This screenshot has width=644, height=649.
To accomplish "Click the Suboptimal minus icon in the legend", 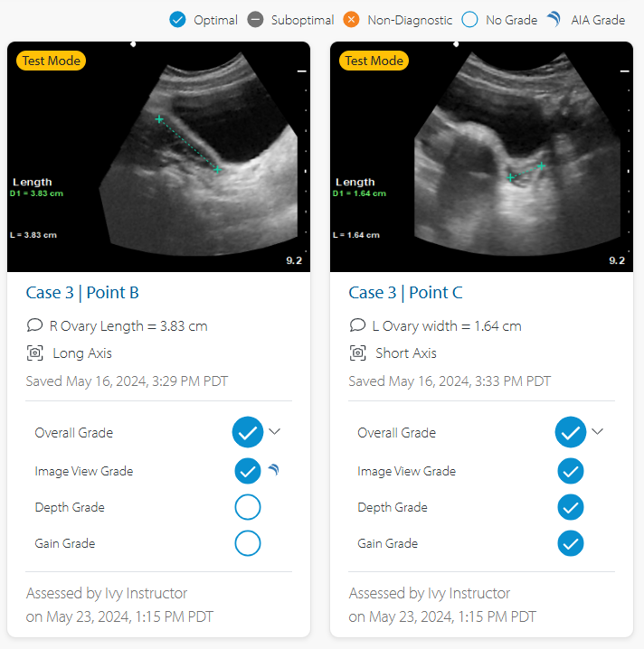I will coord(255,20).
